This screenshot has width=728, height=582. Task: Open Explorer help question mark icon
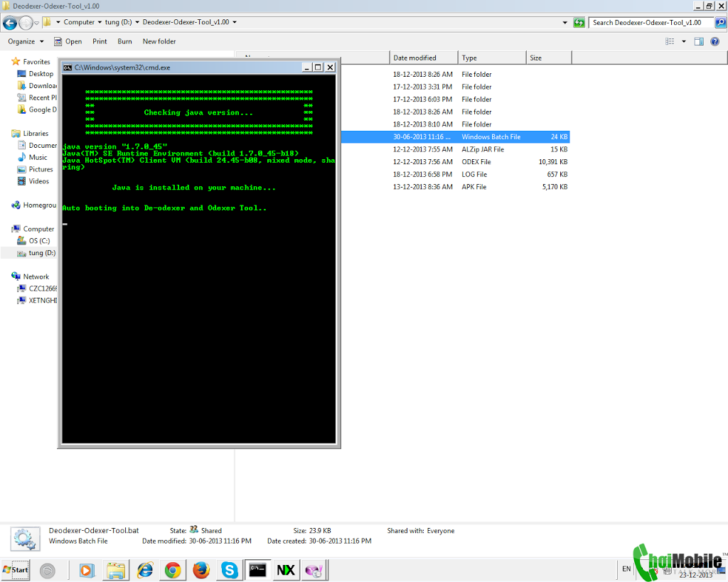[715, 41]
